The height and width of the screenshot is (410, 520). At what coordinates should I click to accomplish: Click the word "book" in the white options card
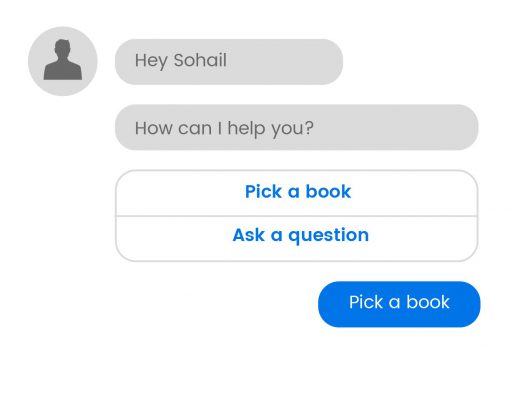pyautogui.click(x=328, y=191)
